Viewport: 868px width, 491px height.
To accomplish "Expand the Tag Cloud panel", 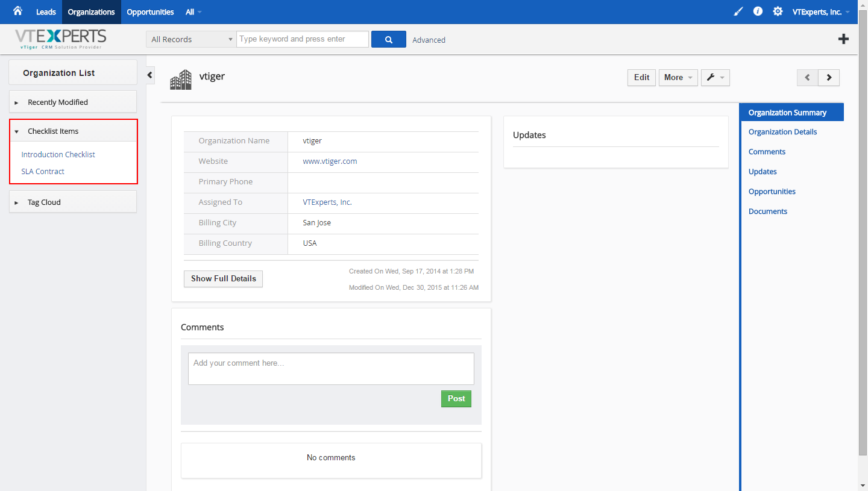I will pos(73,202).
